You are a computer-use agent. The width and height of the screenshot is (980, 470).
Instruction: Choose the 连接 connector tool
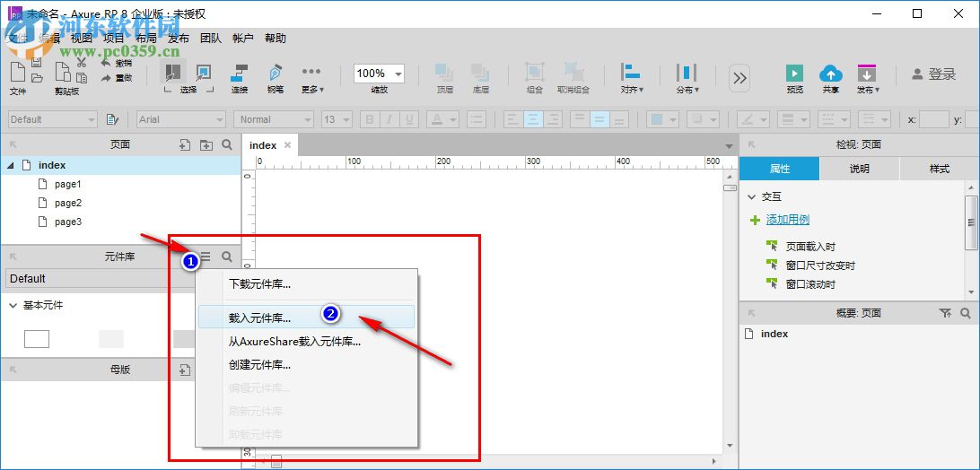pos(240,78)
